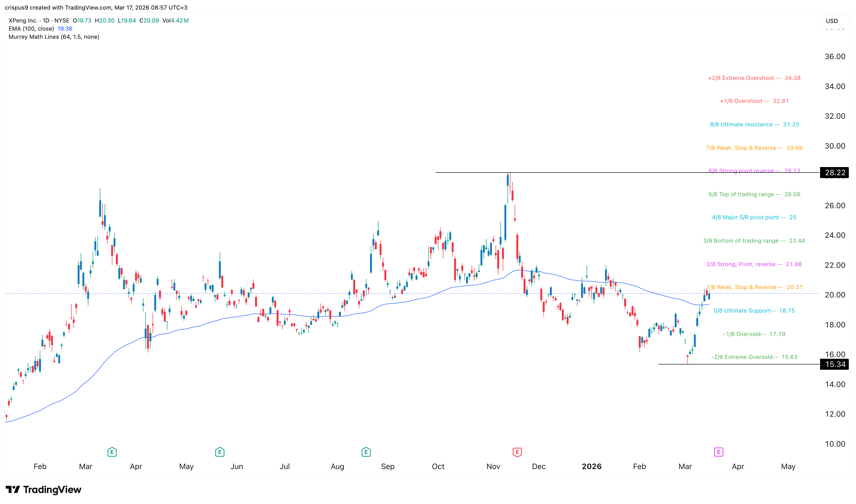
Task: Click the green earnings marker between Aug and Sep
Action: coord(366,452)
